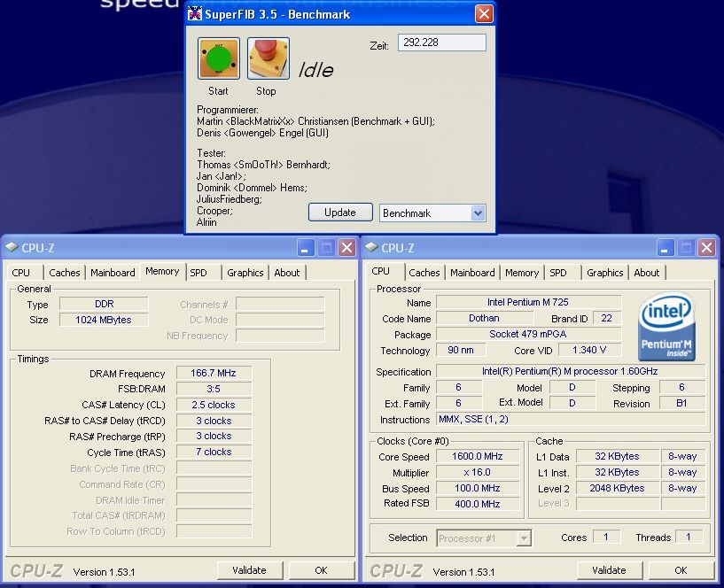Open About tab in right CPU-Z
The image size is (724, 588).
(x=646, y=273)
